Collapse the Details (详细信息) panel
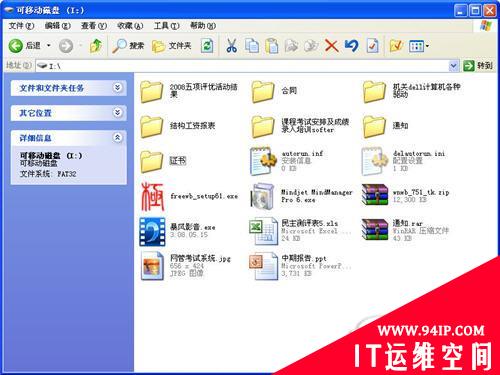 [117, 137]
